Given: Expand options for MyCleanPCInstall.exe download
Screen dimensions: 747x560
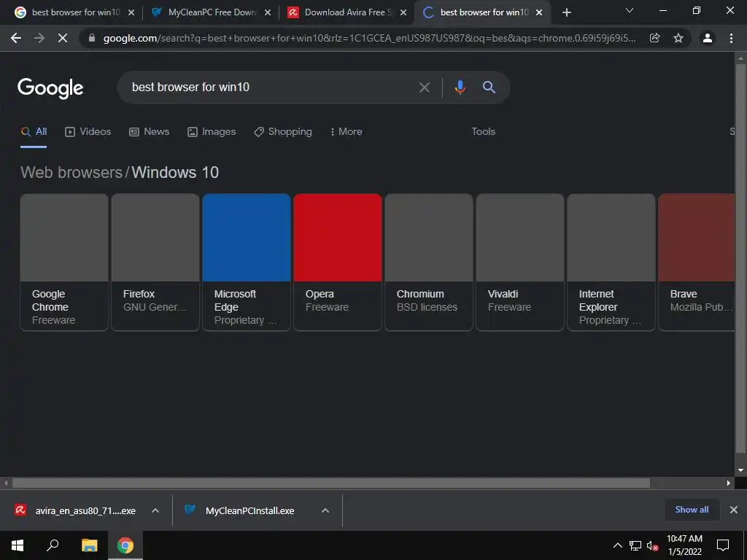Looking at the screenshot, I should pyautogui.click(x=325, y=510).
